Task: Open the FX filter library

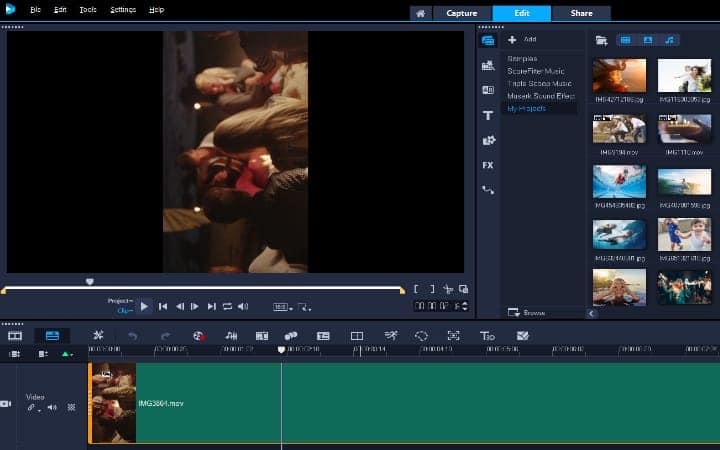Action: 488,165
